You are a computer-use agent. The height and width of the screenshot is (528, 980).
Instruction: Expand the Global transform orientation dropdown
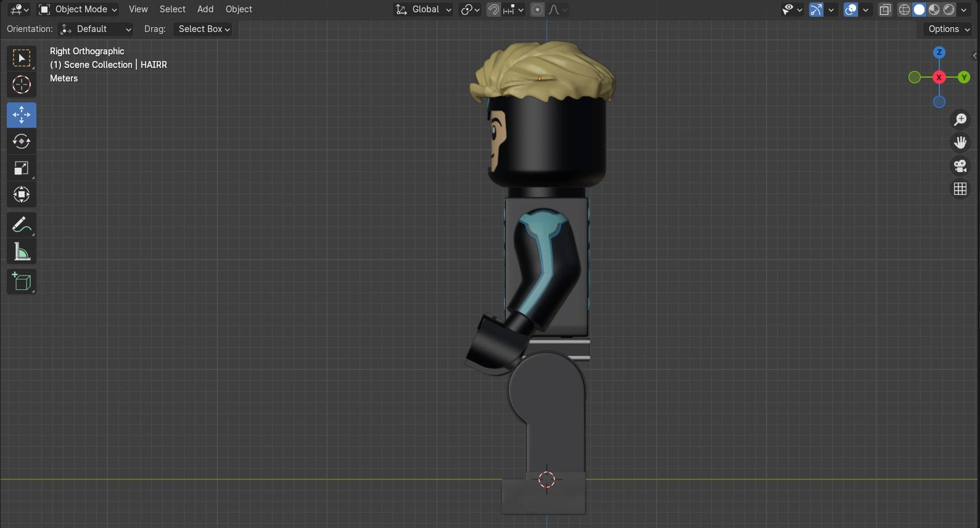pyautogui.click(x=424, y=9)
